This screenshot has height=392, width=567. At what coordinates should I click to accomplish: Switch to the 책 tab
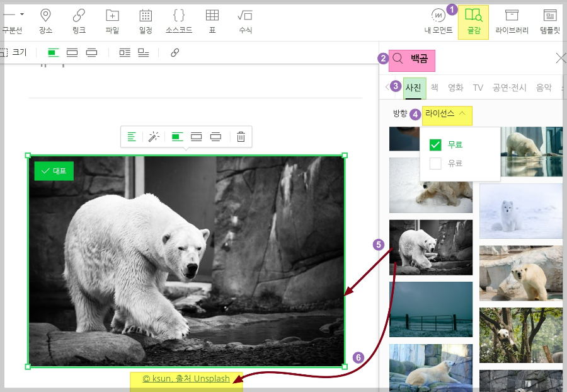point(435,88)
